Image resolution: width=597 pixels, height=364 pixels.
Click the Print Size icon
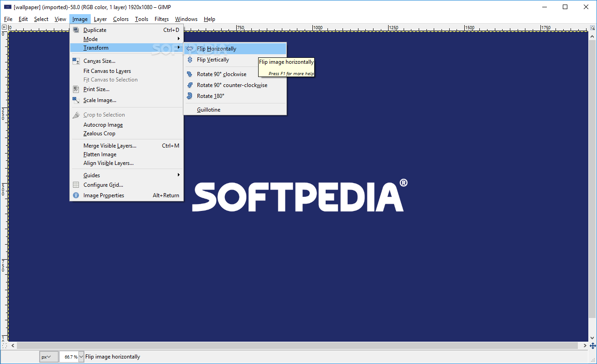(x=76, y=89)
